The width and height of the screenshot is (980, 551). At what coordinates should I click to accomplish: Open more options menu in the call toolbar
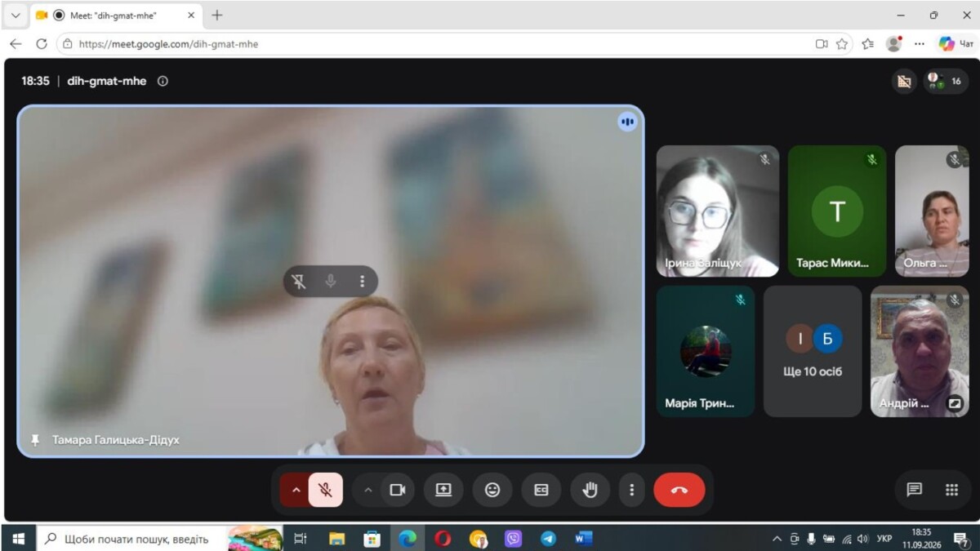[631, 490]
